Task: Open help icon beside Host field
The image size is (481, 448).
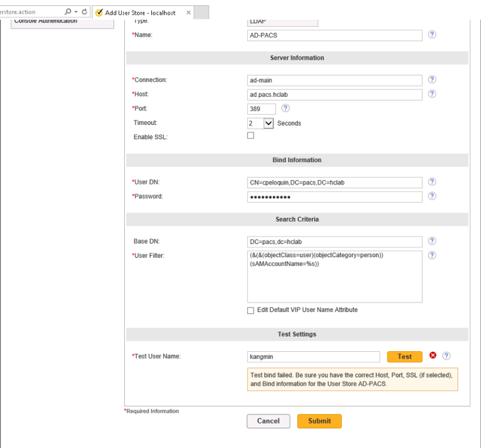Action: pos(432,94)
